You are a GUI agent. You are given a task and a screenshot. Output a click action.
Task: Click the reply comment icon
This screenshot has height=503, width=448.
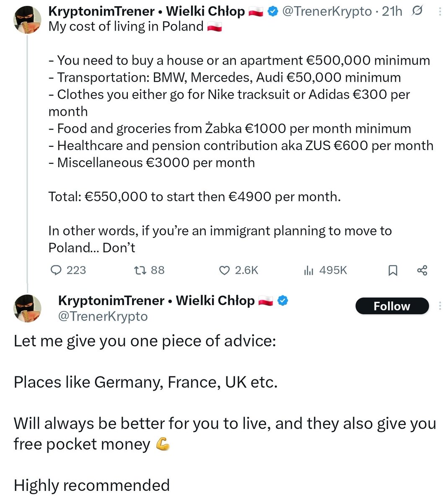point(56,270)
